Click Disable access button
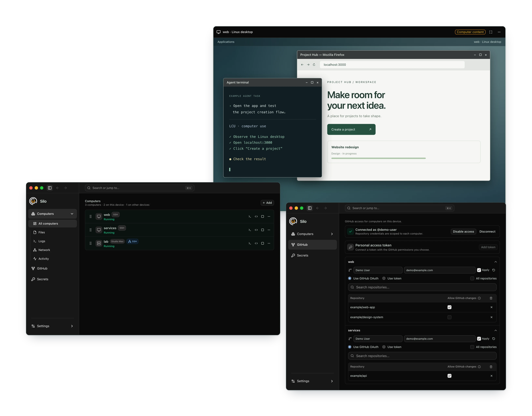The width and height of the screenshot is (532, 416). 463,232
